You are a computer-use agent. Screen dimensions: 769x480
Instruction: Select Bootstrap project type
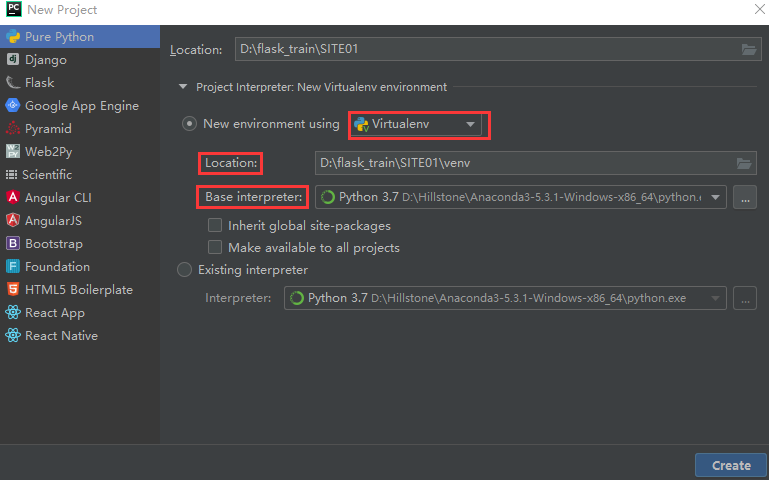80,244
